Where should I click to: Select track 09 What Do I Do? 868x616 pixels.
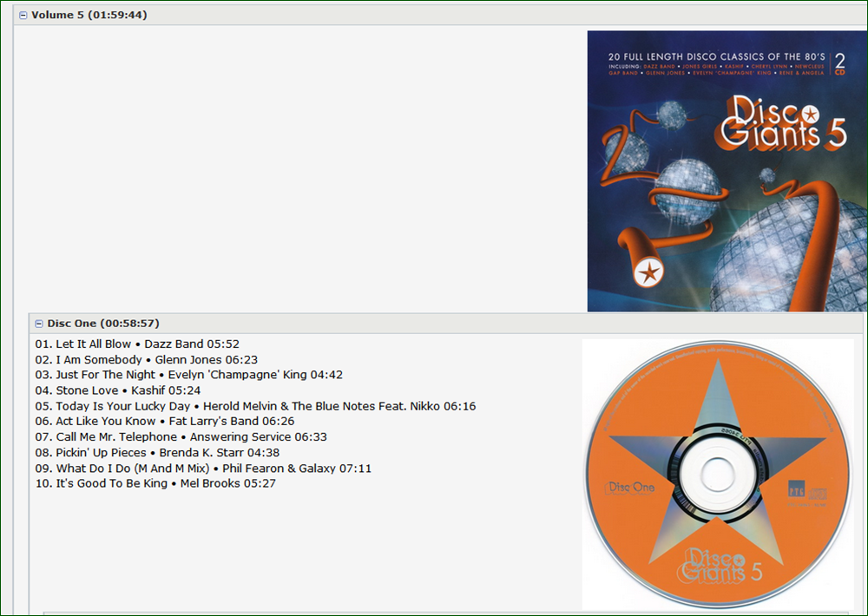pyautogui.click(x=203, y=469)
